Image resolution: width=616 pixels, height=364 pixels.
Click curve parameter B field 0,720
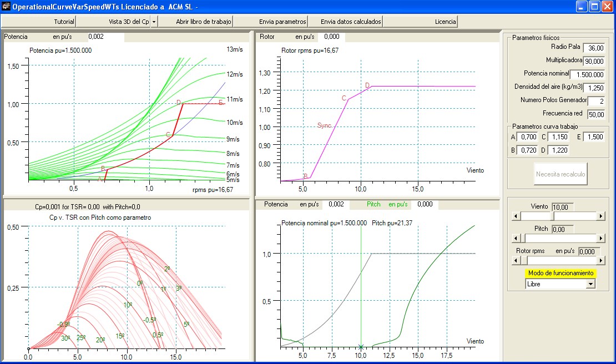527,150
